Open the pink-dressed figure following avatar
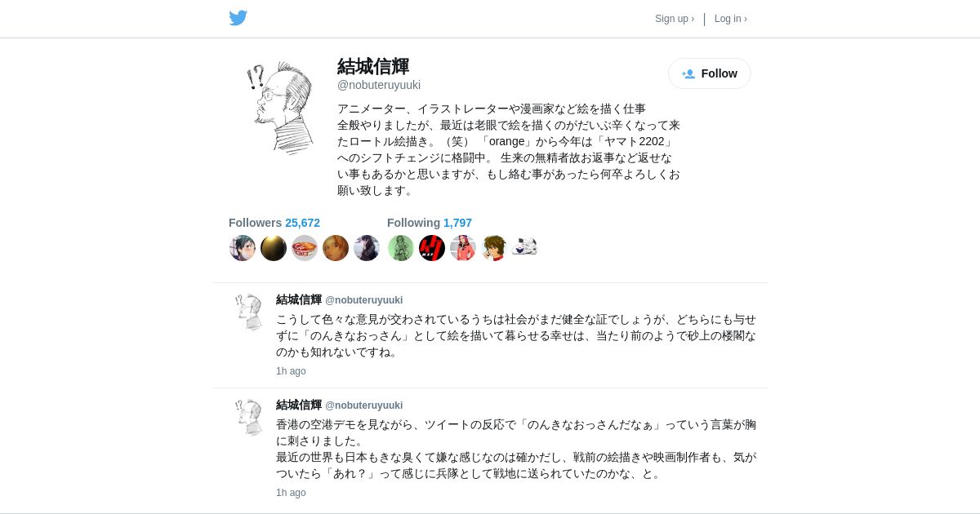 pyautogui.click(x=463, y=248)
